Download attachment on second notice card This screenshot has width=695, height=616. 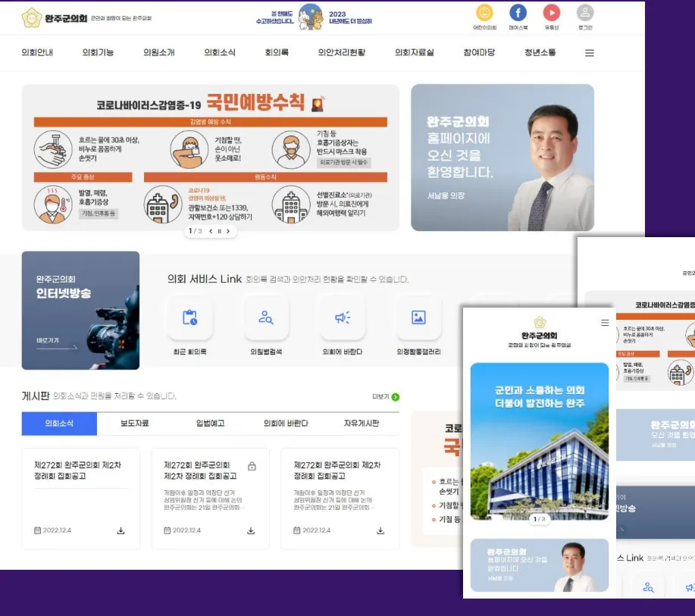(251, 530)
